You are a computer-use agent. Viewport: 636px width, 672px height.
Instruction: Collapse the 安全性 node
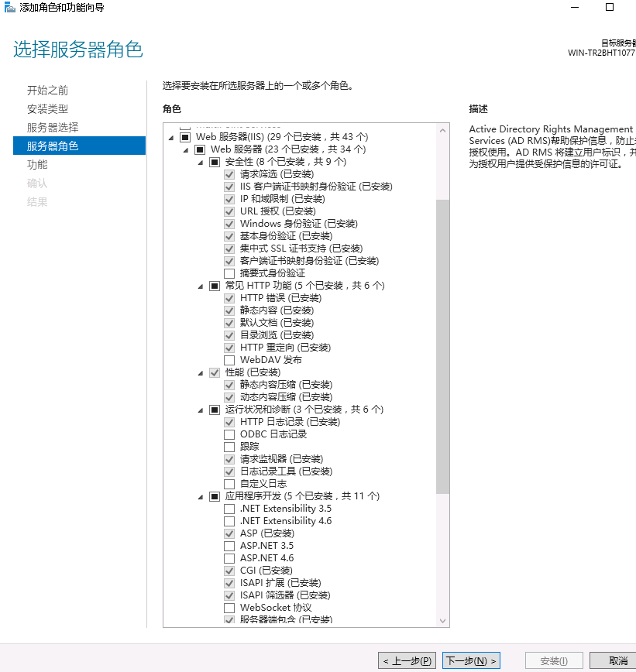click(x=201, y=163)
